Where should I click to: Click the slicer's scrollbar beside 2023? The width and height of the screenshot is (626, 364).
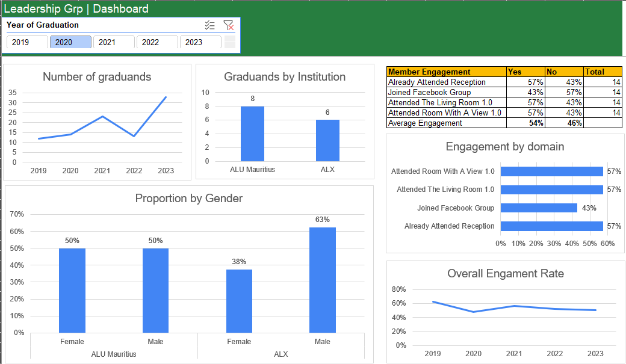[x=229, y=42]
